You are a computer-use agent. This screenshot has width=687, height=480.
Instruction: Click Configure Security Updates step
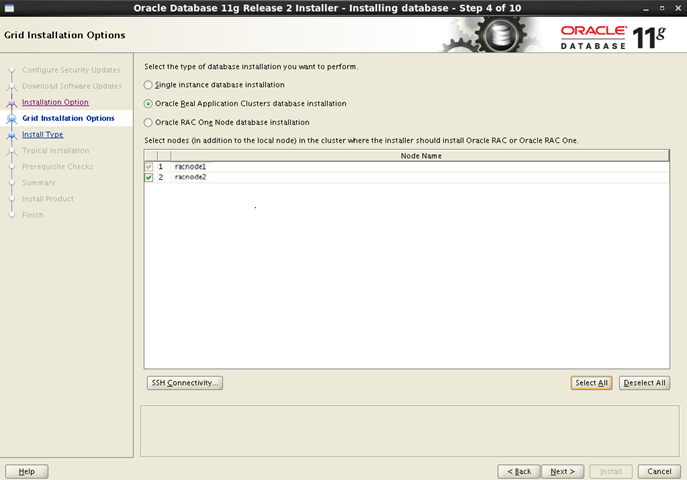coord(71,70)
